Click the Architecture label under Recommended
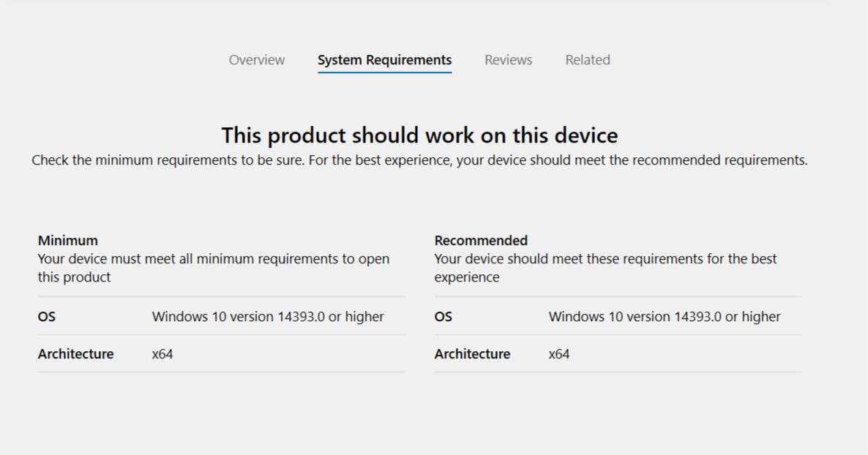 click(472, 354)
